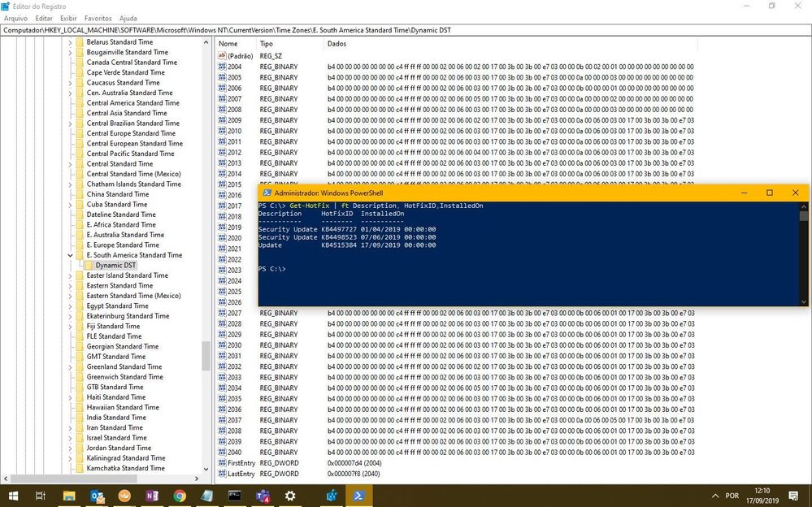Click the 0x000007f8 (2040) data value

coord(354,474)
